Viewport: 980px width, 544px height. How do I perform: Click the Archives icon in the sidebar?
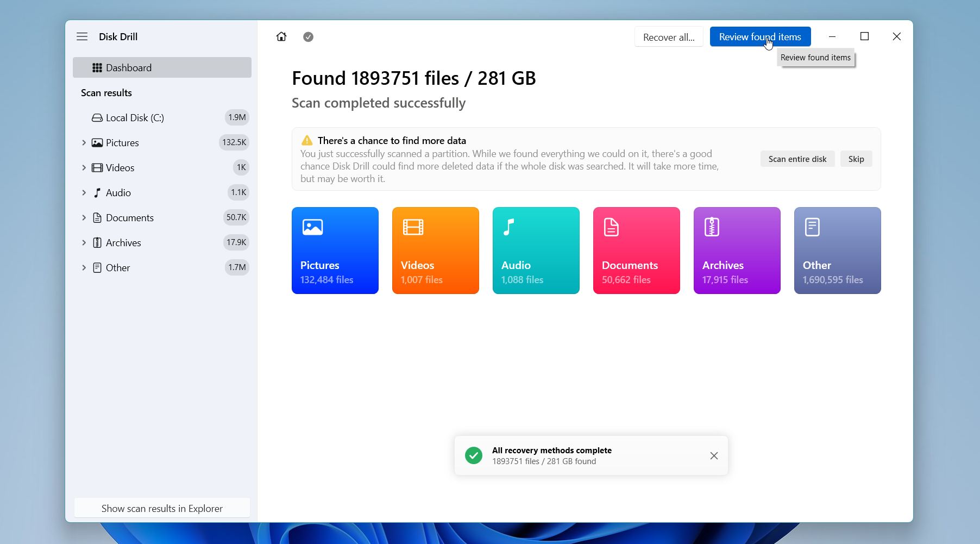point(97,243)
